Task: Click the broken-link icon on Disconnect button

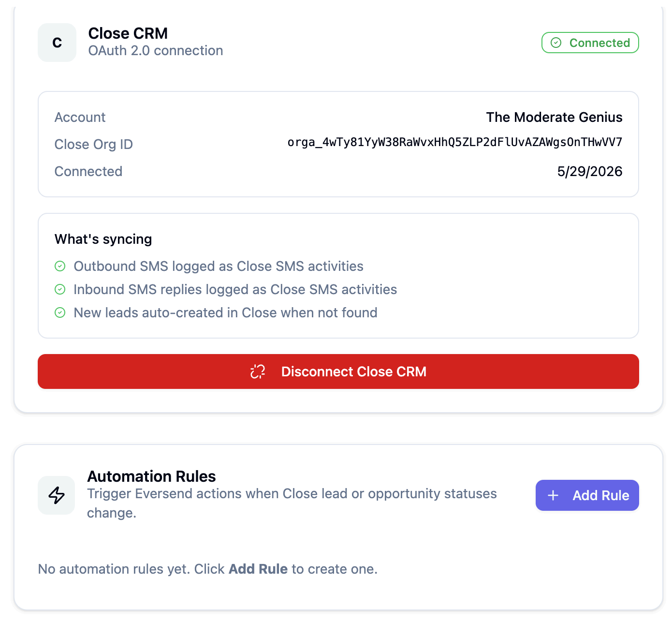Action: (258, 371)
